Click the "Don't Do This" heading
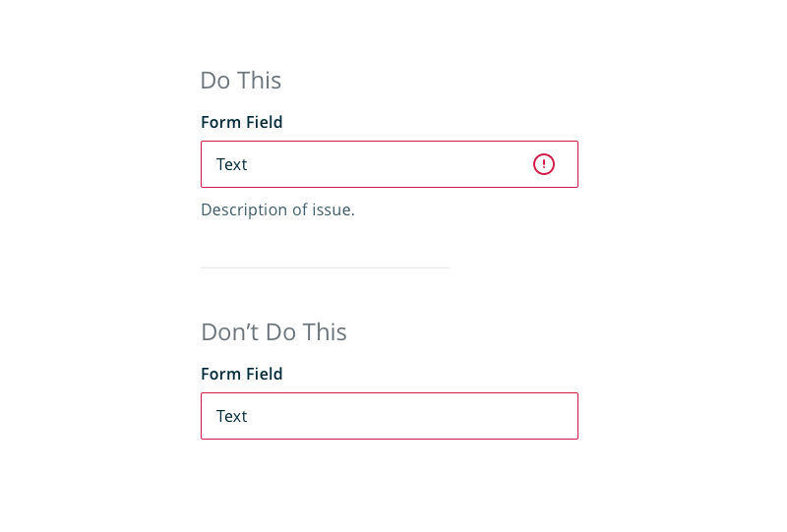The width and height of the screenshot is (787, 532). (x=273, y=332)
